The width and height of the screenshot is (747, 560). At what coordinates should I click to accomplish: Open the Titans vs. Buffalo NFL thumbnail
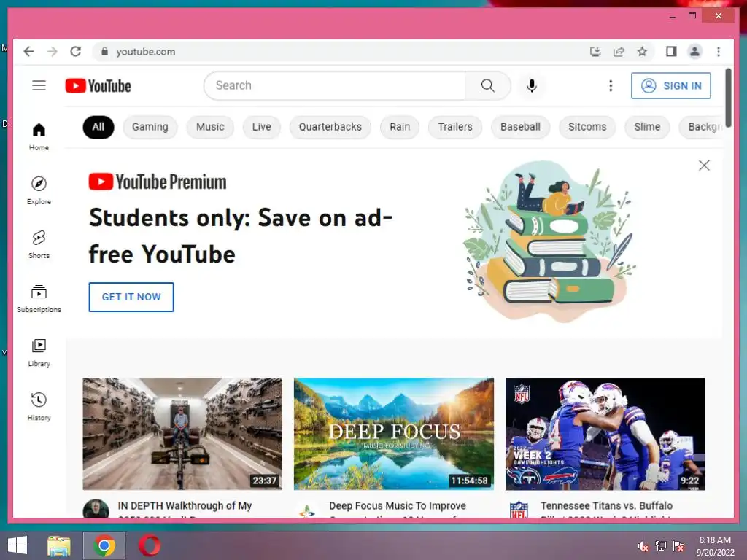605,434
